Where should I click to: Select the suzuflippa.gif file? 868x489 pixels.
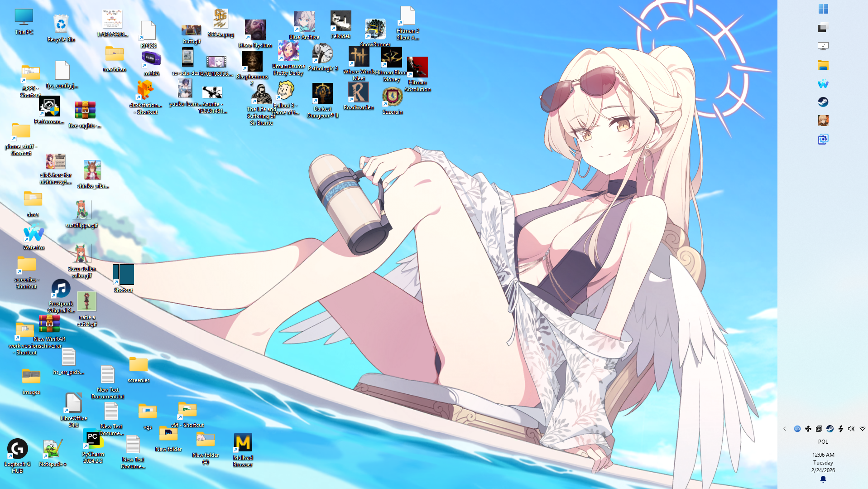pyautogui.click(x=82, y=214)
